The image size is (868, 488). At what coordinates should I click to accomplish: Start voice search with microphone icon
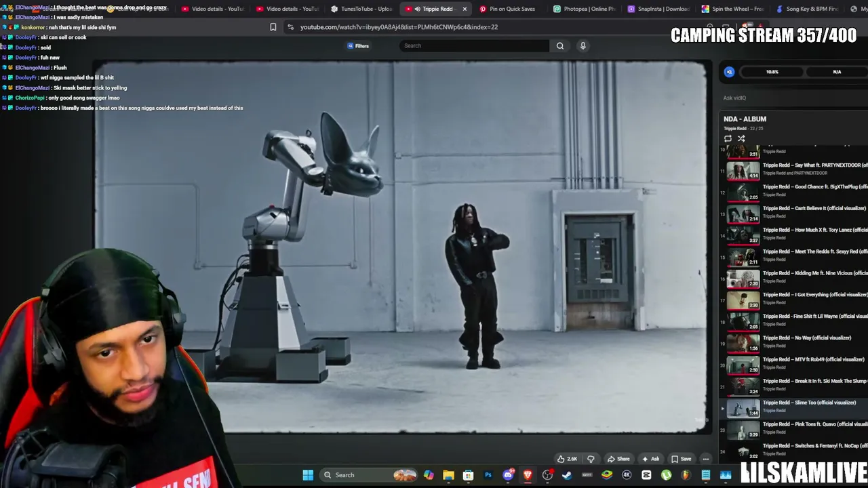pos(583,45)
